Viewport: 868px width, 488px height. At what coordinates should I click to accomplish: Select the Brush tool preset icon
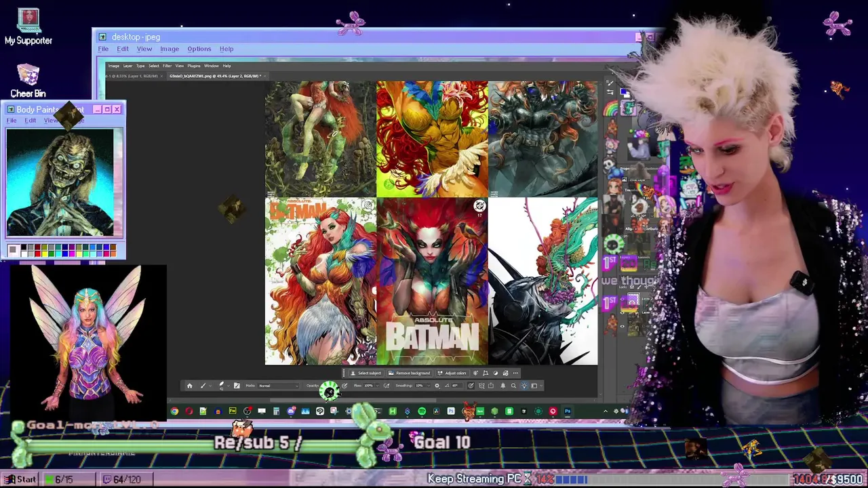point(203,386)
